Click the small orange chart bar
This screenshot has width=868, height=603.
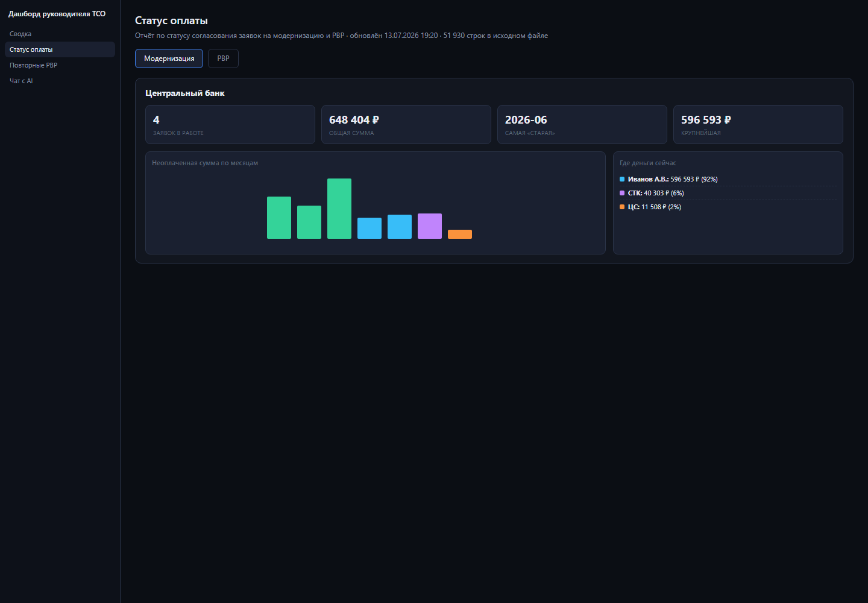(x=460, y=234)
